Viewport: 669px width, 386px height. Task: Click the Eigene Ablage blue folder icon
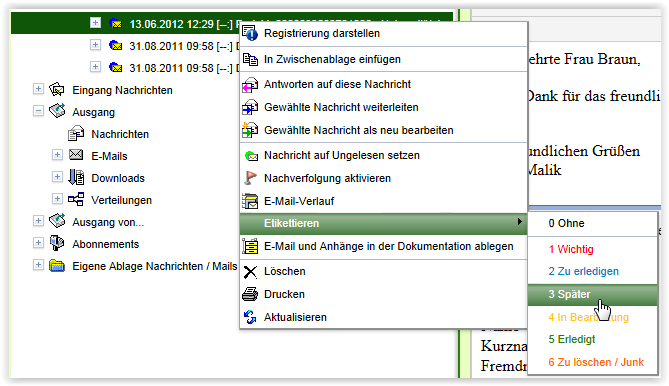(57, 266)
